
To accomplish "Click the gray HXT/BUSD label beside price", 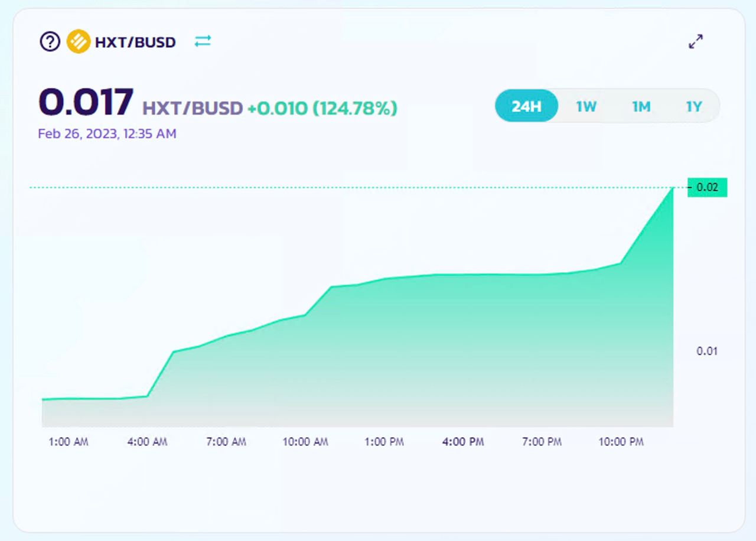I will tap(193, 109).
